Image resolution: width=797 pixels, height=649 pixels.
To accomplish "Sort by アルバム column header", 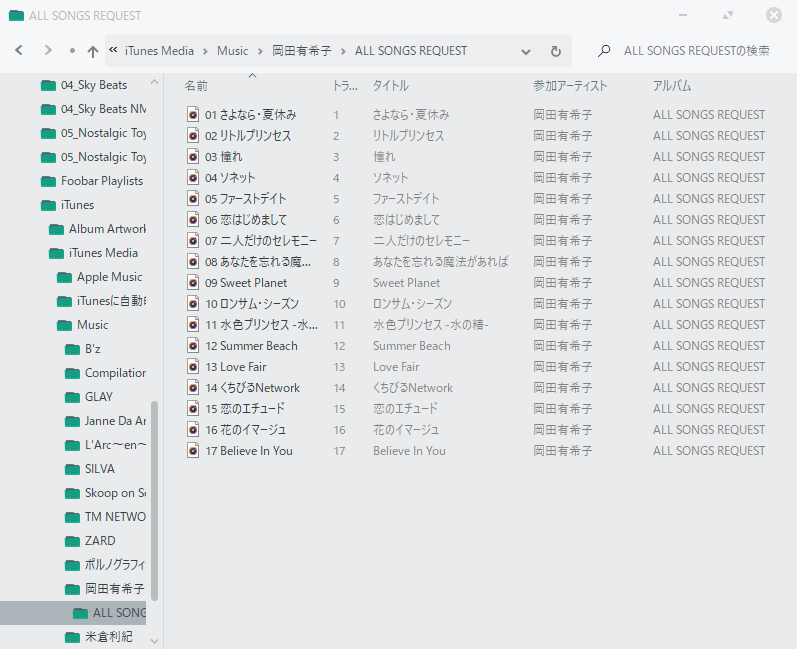I will [x=672, y=86].
